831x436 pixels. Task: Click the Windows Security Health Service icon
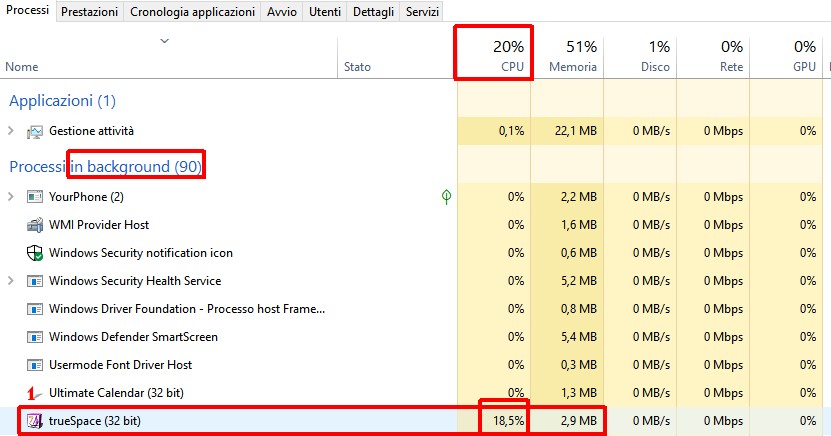tap(34, 281)
